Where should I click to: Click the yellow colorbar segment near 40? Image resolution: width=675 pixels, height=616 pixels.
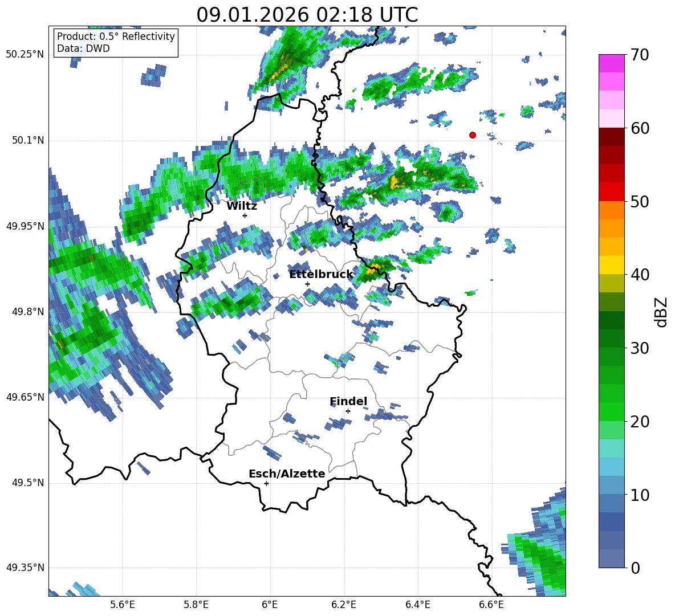611,265
